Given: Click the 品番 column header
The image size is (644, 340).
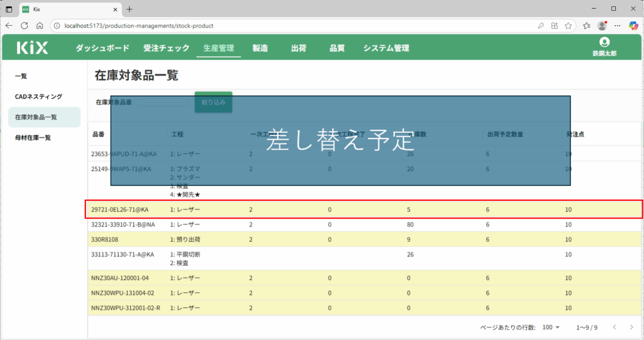Looking at the screenshot, I should coord(99,135).
